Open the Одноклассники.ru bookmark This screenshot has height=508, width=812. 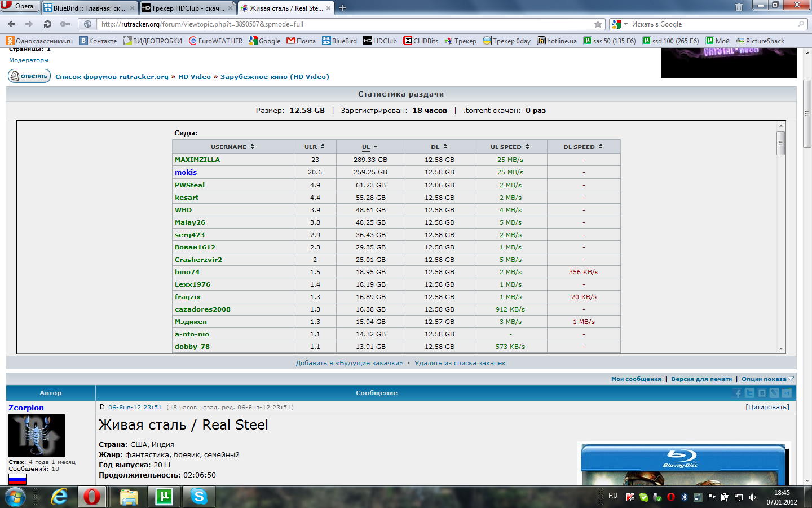pyautogui.click(x=39, y=41)
